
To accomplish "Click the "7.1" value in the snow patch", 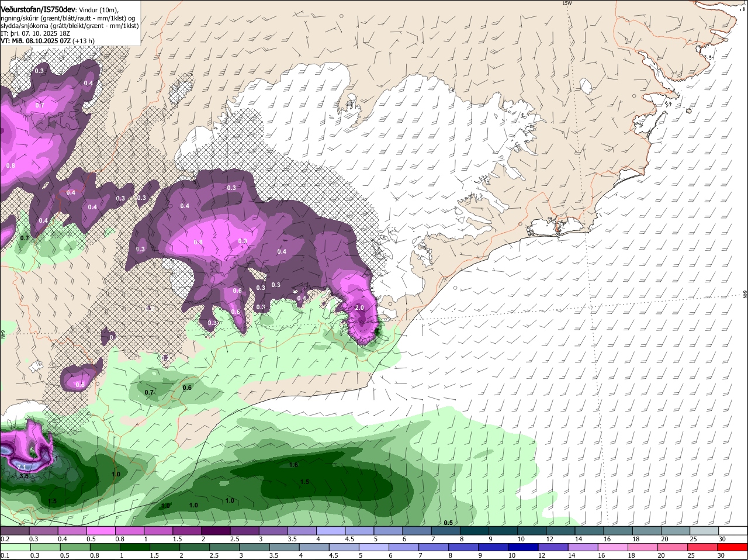I will click(22, 467).
